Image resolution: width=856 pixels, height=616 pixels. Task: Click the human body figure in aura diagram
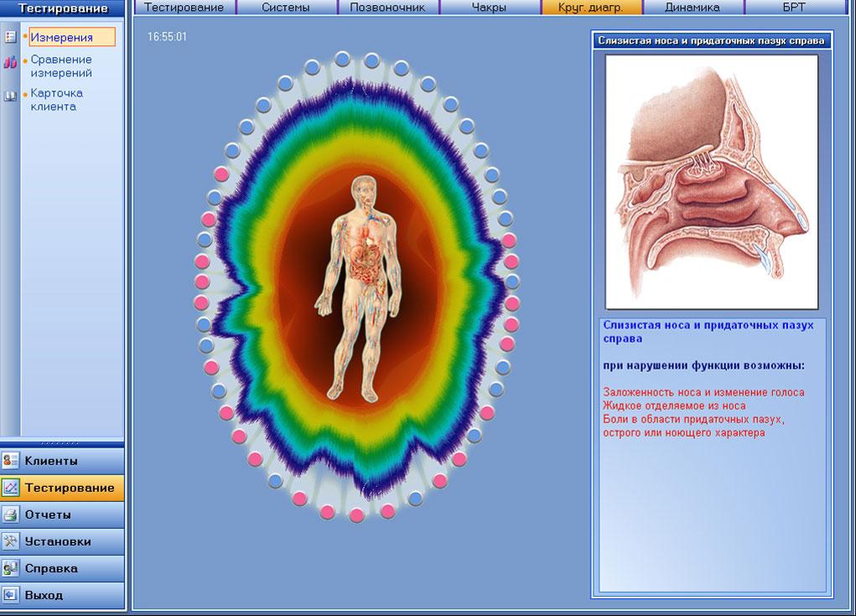pos(359,289)
